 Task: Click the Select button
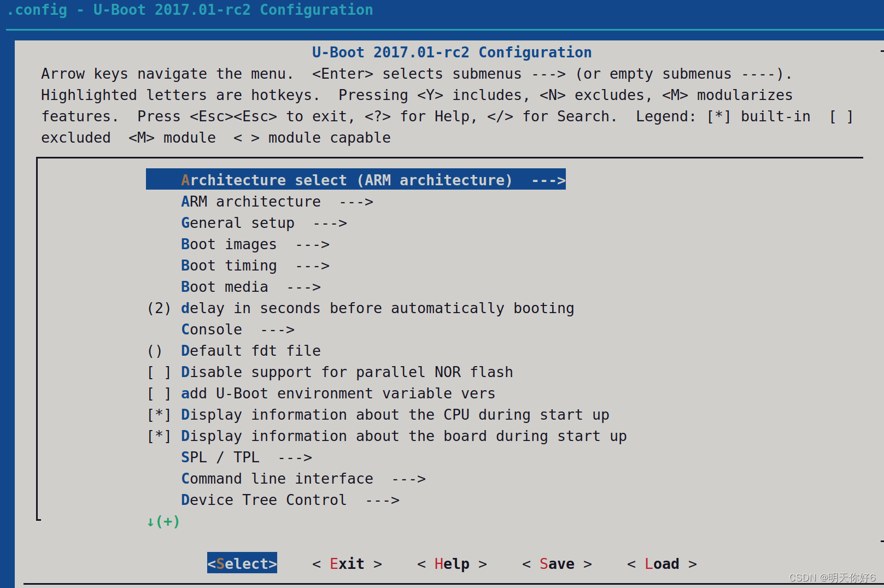point(242,563)
